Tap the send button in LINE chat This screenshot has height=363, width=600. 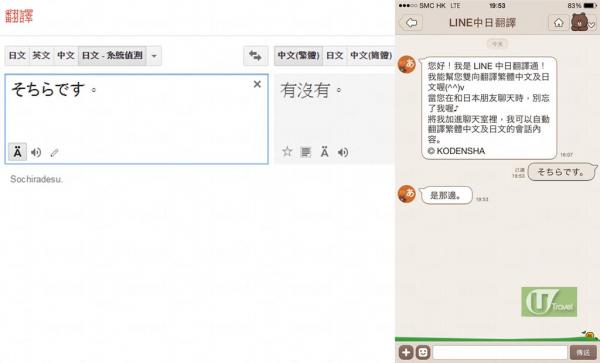click(583, 352)
